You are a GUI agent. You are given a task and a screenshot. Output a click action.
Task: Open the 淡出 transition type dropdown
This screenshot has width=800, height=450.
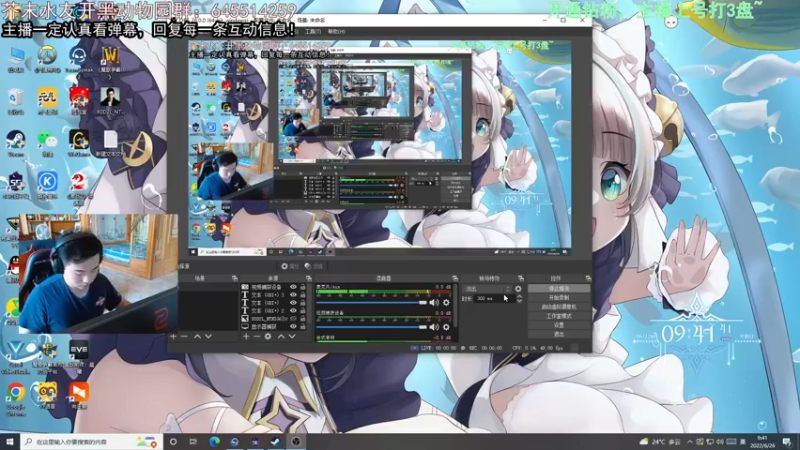pos(487,289)
